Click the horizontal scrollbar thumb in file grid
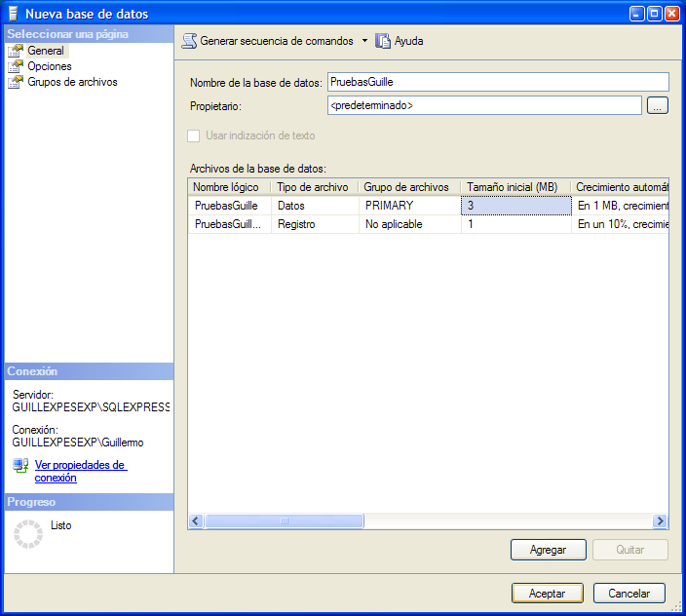This screenshot has height=616, width=686. (284, 521)
